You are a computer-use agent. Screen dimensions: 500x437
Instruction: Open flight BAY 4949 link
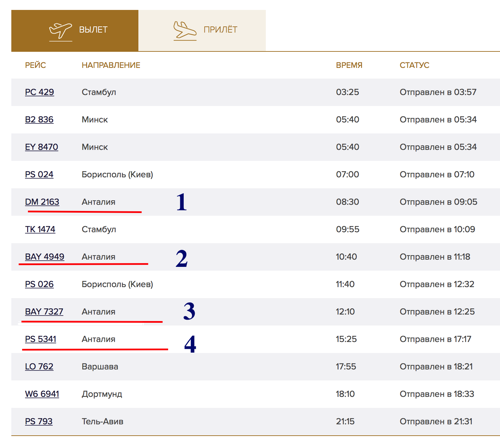point(45,257)
